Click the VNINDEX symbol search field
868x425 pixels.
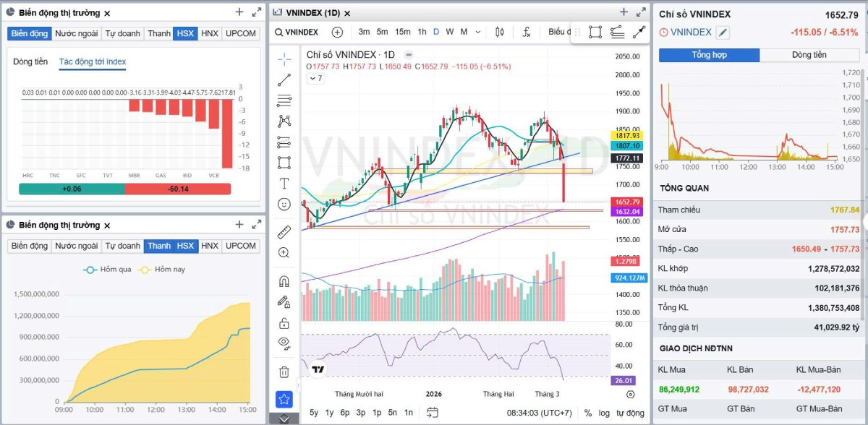tap(297, 32)
